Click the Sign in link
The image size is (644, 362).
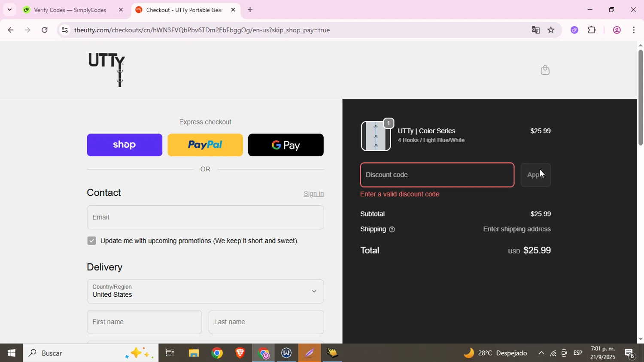[x=314, y=194]
